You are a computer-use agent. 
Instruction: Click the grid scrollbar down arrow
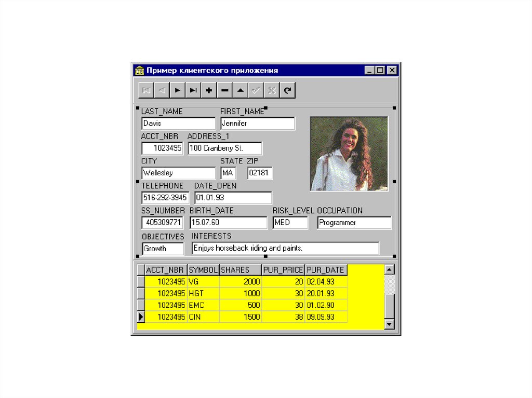[x=389, y=324]
